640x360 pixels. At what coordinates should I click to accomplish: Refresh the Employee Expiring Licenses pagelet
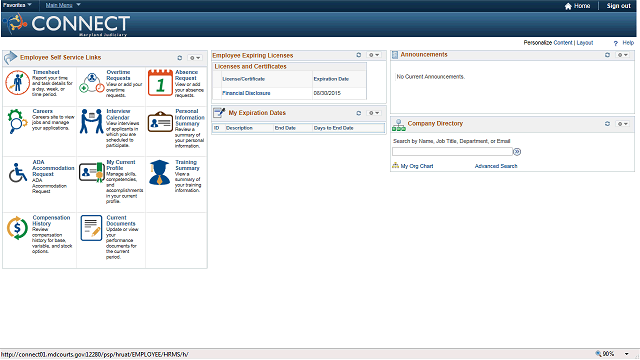click(x=359, y=55)
